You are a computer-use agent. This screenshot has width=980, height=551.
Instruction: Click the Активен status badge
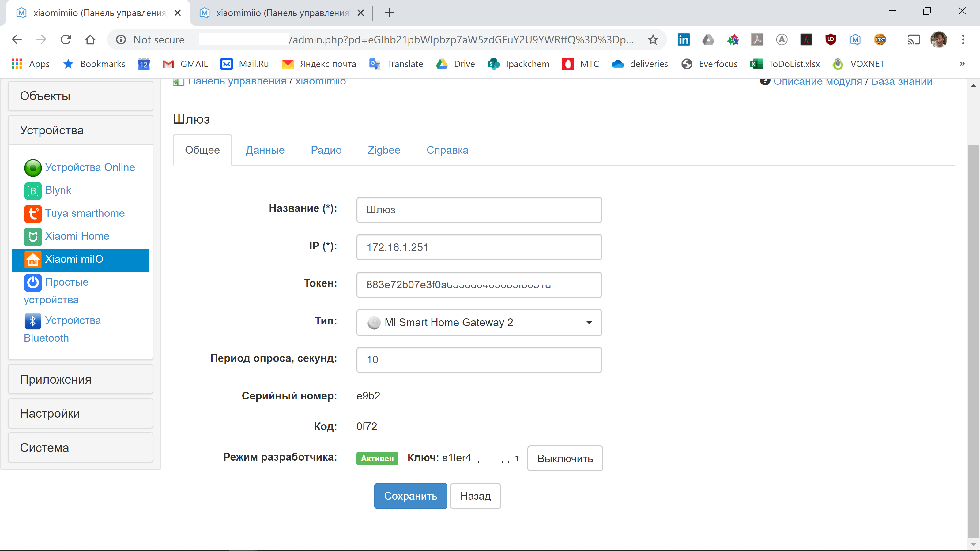click(x=377, y=459)
